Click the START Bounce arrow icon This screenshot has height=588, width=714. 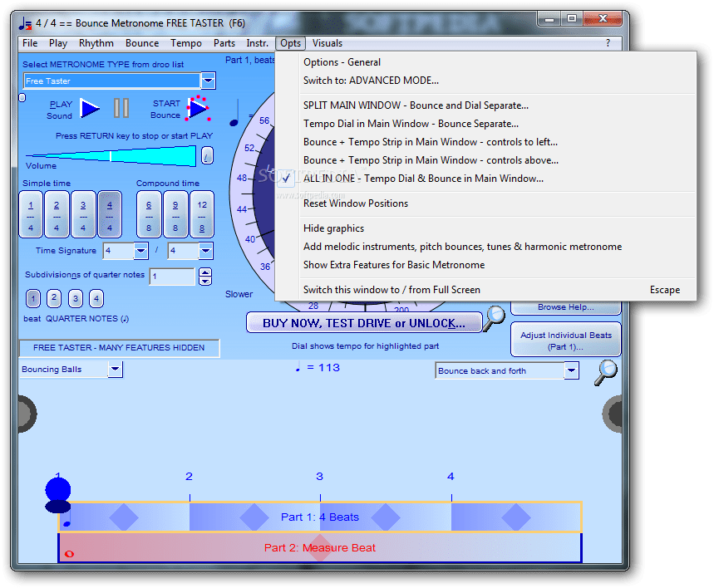tap(197, 108)
